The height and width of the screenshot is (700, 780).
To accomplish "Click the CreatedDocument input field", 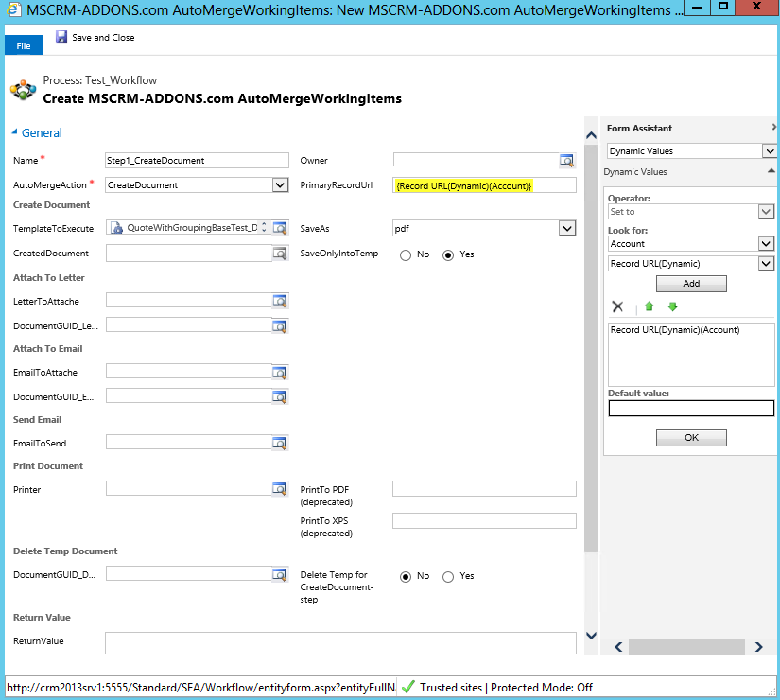I will [x=189, y=253].
